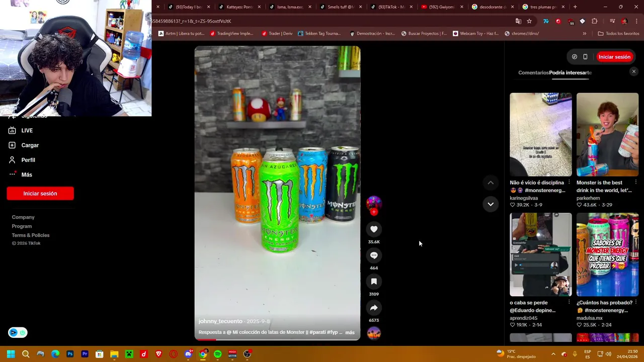Click johnny_tecuento username on the video
644x362 pixels.
pos(220,321)
